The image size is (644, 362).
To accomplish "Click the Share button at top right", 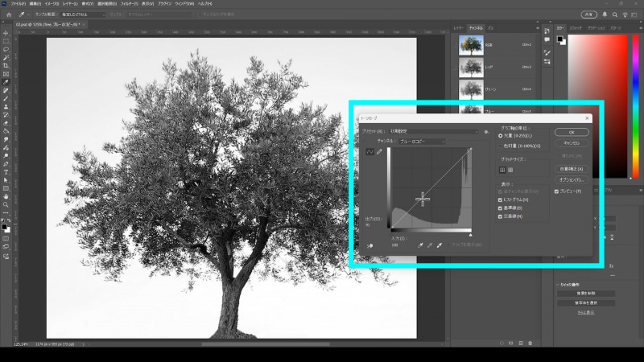I will [x=589, y=14].
